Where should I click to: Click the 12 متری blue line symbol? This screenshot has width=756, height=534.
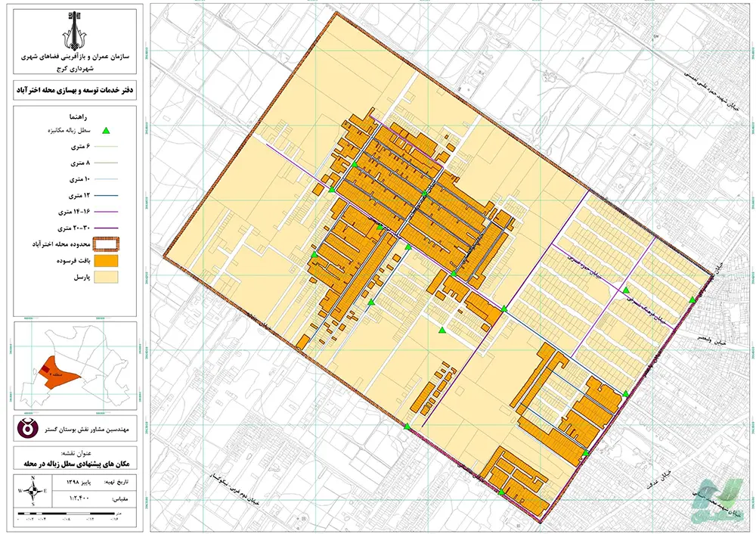point(107,195)
